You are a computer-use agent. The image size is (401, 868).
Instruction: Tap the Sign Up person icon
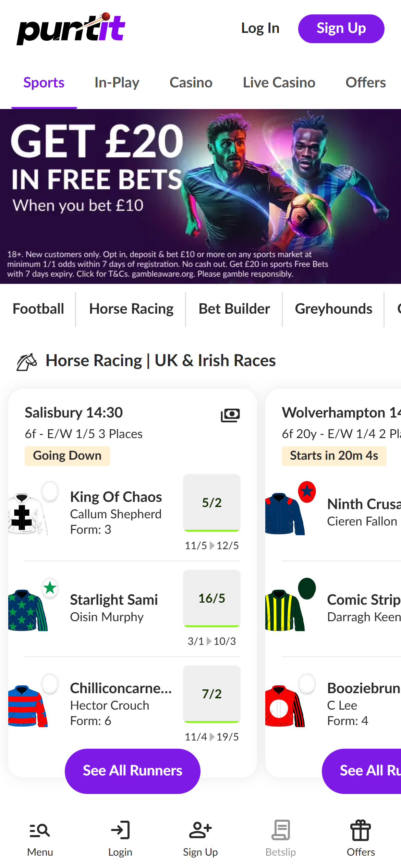pos(200,830)
